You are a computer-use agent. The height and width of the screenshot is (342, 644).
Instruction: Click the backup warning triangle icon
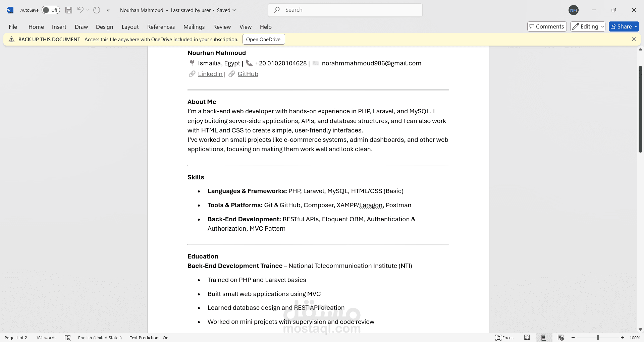(11, 39)
